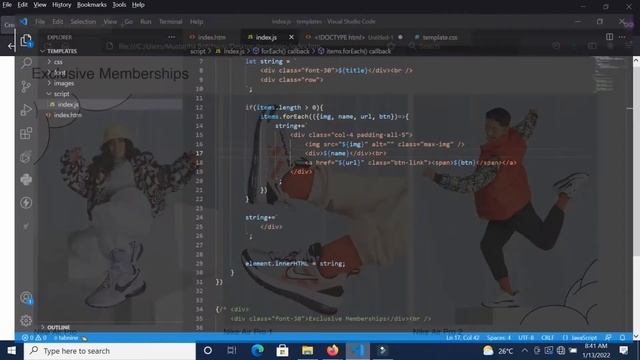Open Firefox from taskbar
Viewport: 640px width, 360px height.
click(x=333, y=351)
